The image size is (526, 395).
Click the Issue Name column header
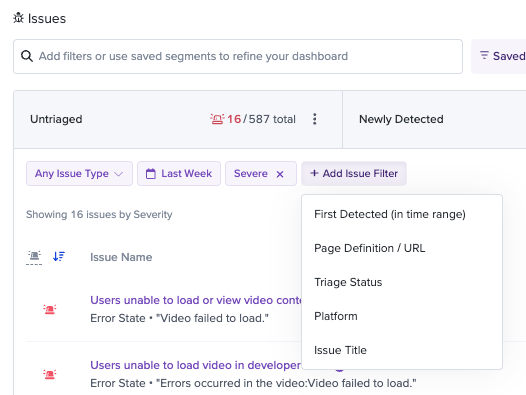[x=121, y=257]
